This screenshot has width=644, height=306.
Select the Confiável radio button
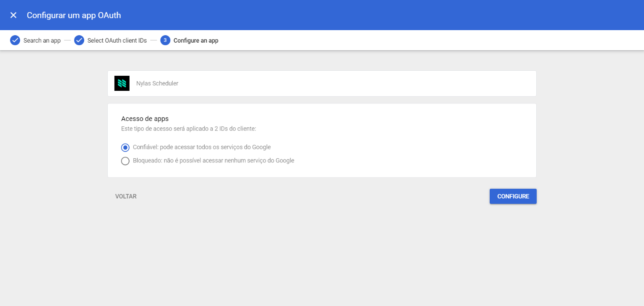pos(125,147)
